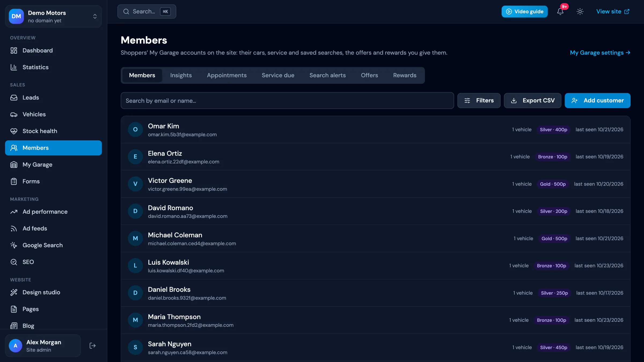Open the Dashboard sidebar item
Image resolution: width=644 pixels, height=362 pixels.
point(53,50)
